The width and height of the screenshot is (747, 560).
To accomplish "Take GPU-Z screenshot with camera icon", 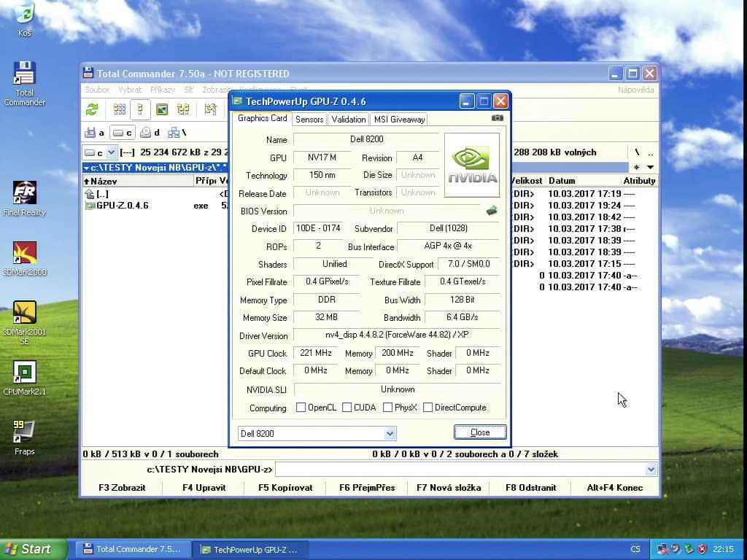I will (498, 117).
